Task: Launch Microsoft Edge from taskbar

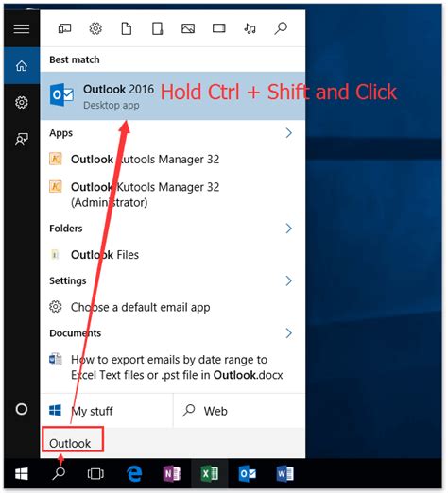Action: click(134, 473)
